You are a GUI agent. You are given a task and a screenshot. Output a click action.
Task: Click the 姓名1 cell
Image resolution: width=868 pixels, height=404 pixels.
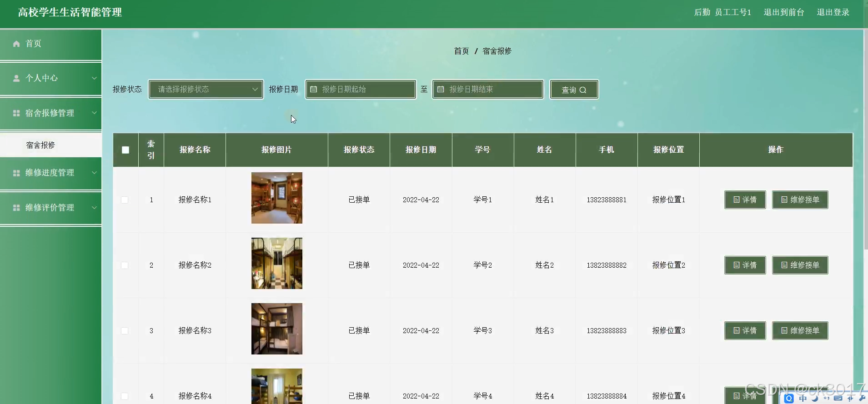coord(544,200)
